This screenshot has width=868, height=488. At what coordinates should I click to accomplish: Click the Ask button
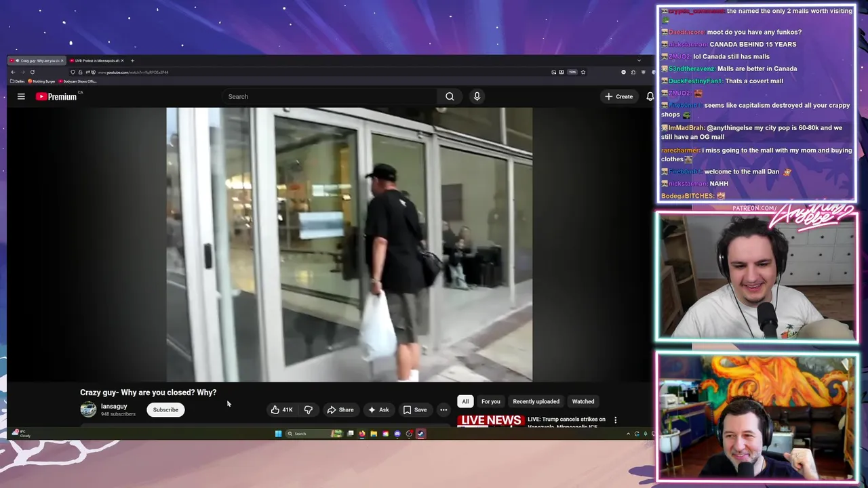click(x=378, y=410)
